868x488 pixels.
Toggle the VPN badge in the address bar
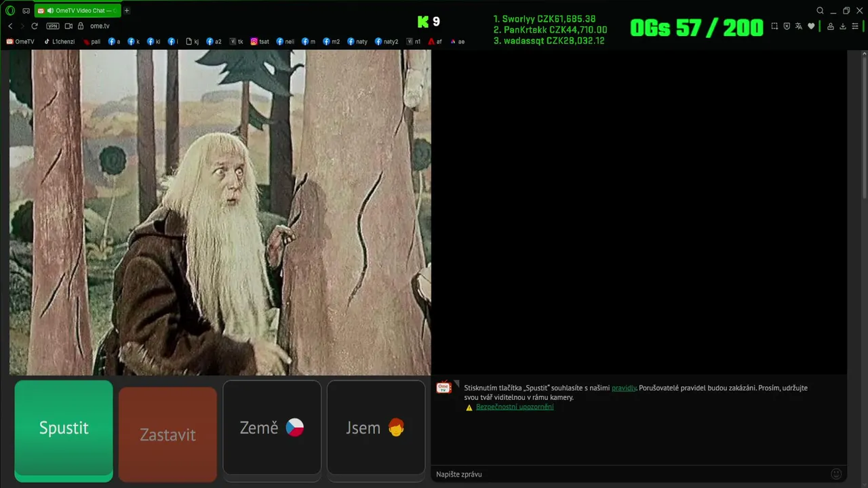pyautogui.click(x=53, y=26)
